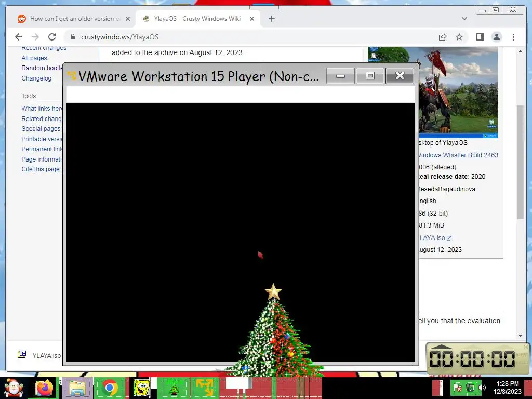Expand the tab search chevron

pyautogui.click(x=464, y=19)
